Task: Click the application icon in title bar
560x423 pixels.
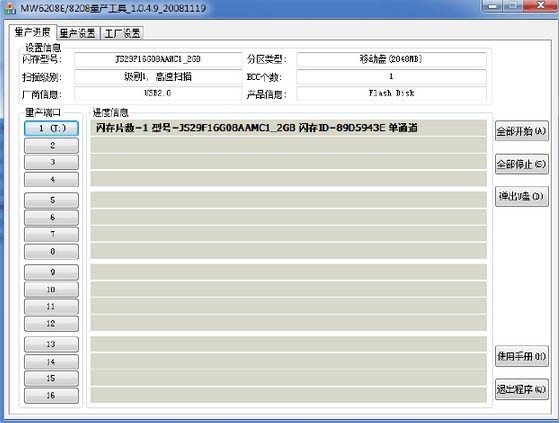Action: [x=10, y=8]
